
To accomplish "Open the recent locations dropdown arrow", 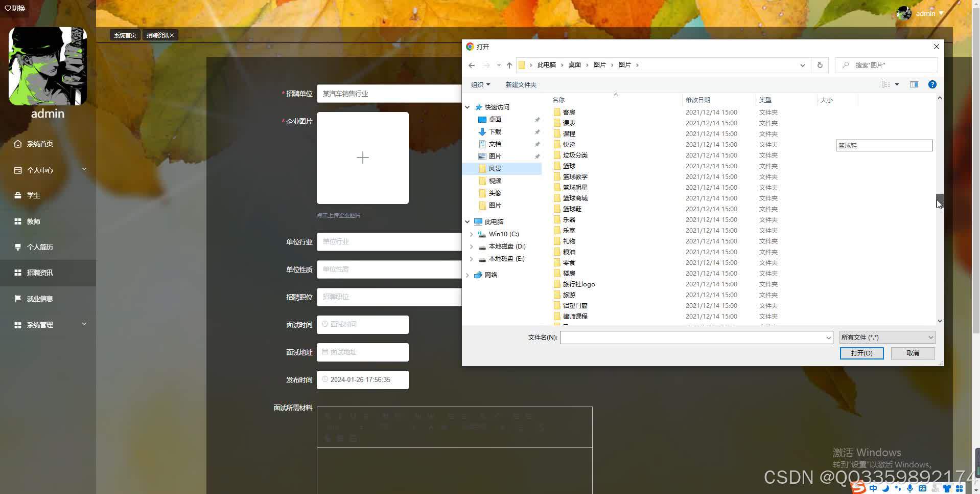I will click(x=499, y=65).
